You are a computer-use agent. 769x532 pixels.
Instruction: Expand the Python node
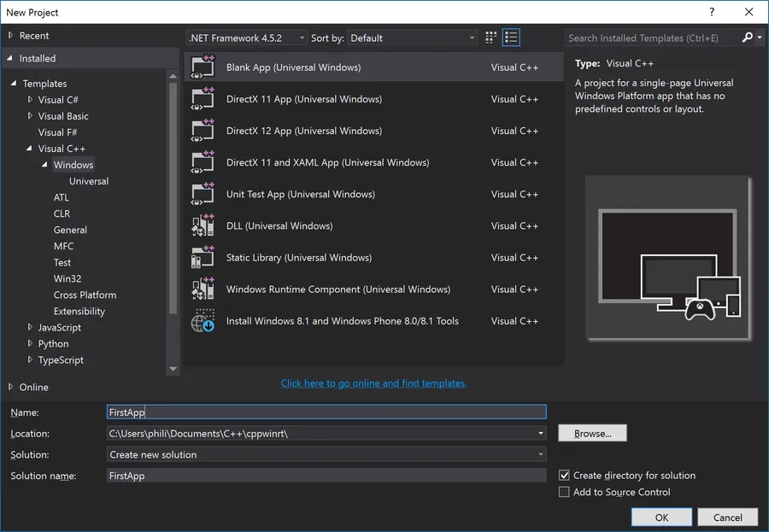pyautogui.click(x=30, y=343)
